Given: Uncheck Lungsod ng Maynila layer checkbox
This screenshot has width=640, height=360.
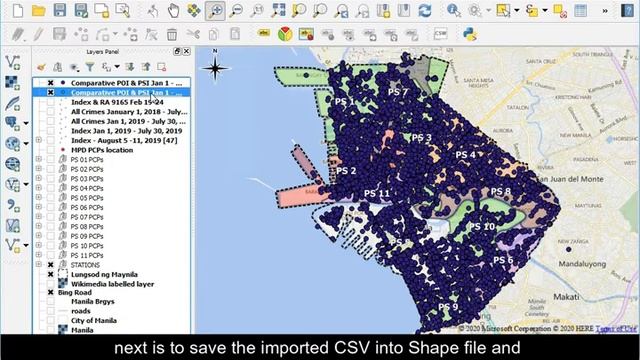Looking at the screenshot, I should 51,274.
